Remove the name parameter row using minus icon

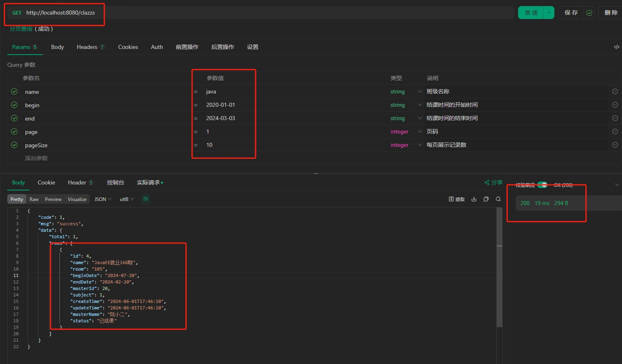615,91
